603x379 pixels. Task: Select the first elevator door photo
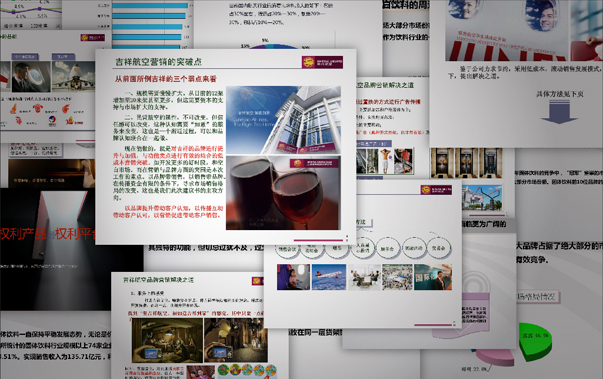(x=442, y=163)
